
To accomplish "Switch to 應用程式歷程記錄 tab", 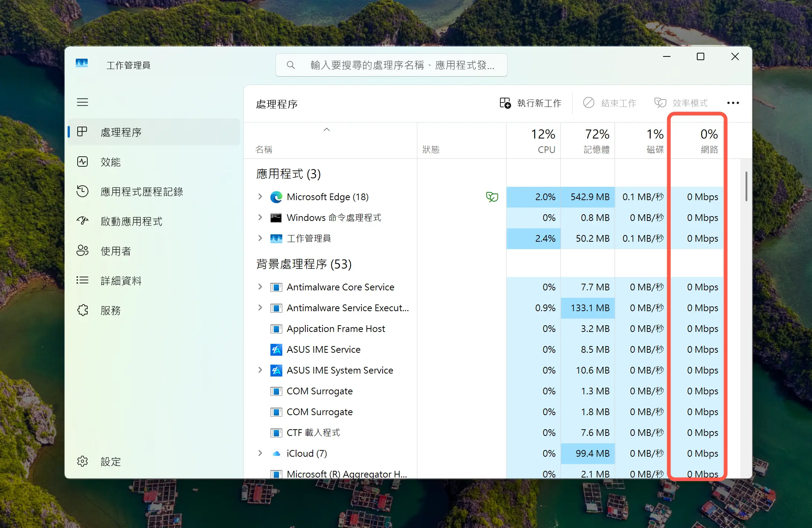I will click(x=154, y=192).
